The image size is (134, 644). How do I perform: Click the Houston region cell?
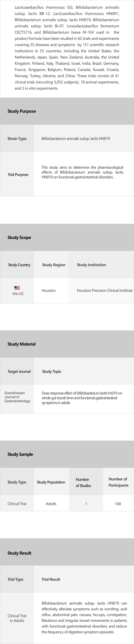tap(49, 291)
